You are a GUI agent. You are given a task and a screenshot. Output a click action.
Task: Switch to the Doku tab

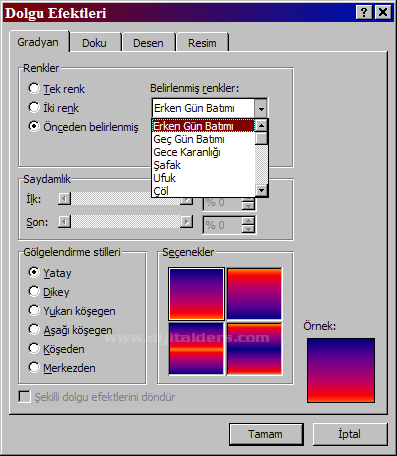coord(94,43)
